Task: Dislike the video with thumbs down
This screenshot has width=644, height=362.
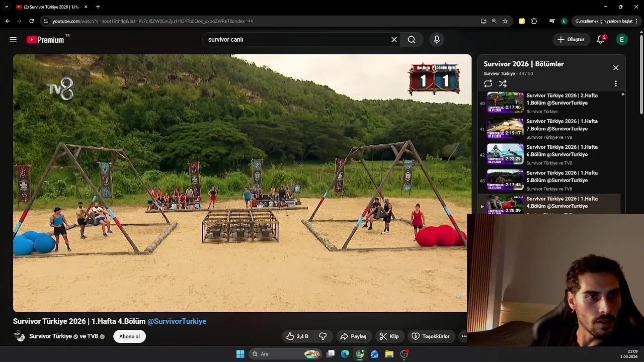Action: (x=323, y=336)
